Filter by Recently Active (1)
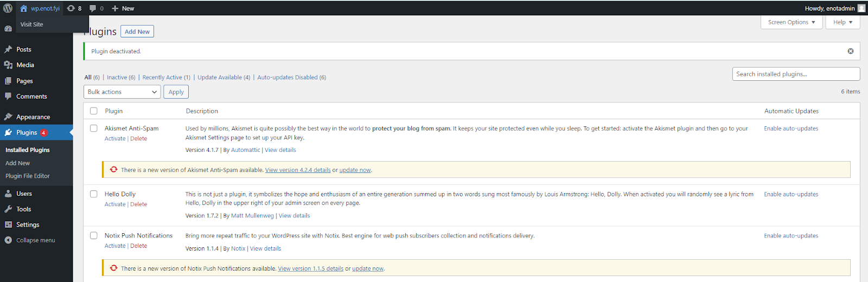The width and height of the screenshot is (868, 282). coord(167,78)
